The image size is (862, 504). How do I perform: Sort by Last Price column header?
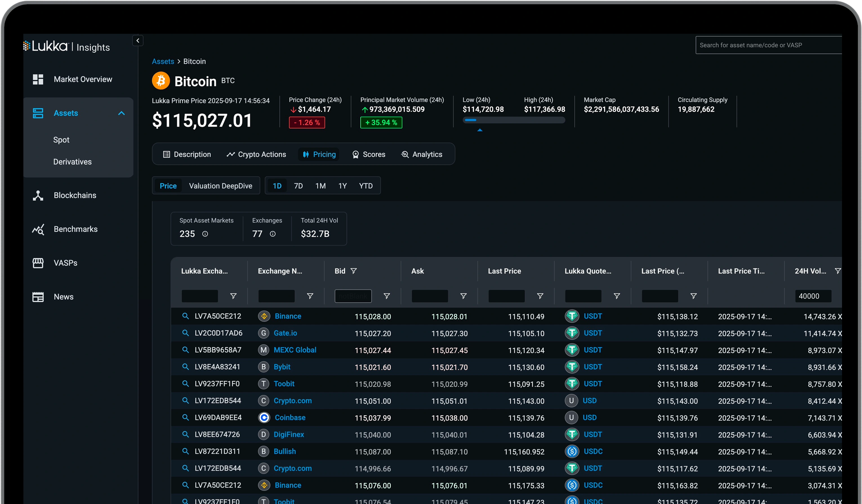(x=505, y=271)
